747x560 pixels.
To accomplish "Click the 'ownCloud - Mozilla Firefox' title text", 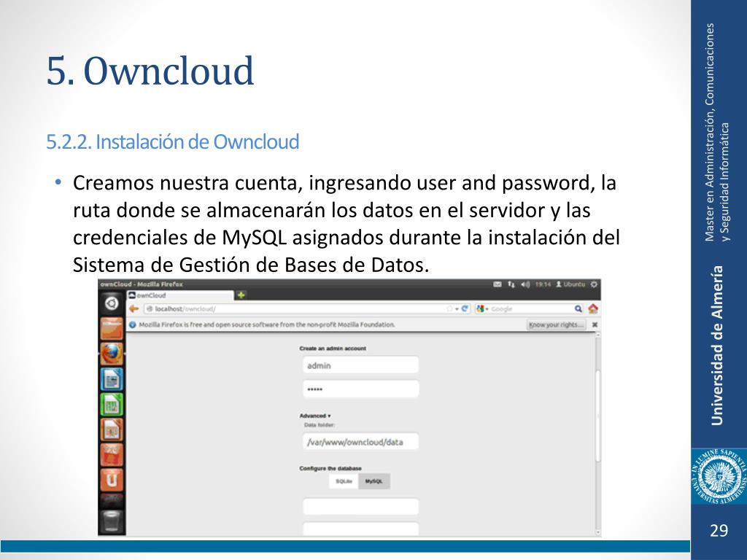I will point(142,284).
